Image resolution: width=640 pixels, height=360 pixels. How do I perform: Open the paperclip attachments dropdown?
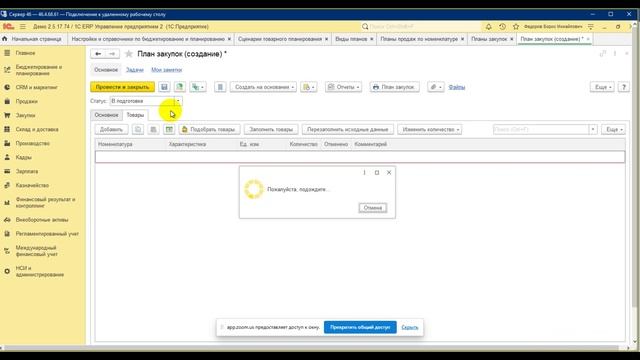click(436, 87)
